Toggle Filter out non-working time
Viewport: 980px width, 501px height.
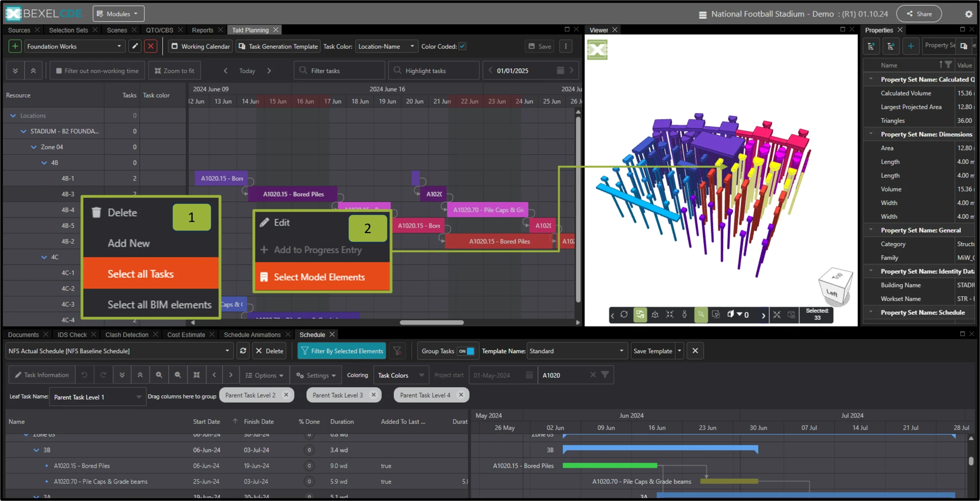(97, 71)
